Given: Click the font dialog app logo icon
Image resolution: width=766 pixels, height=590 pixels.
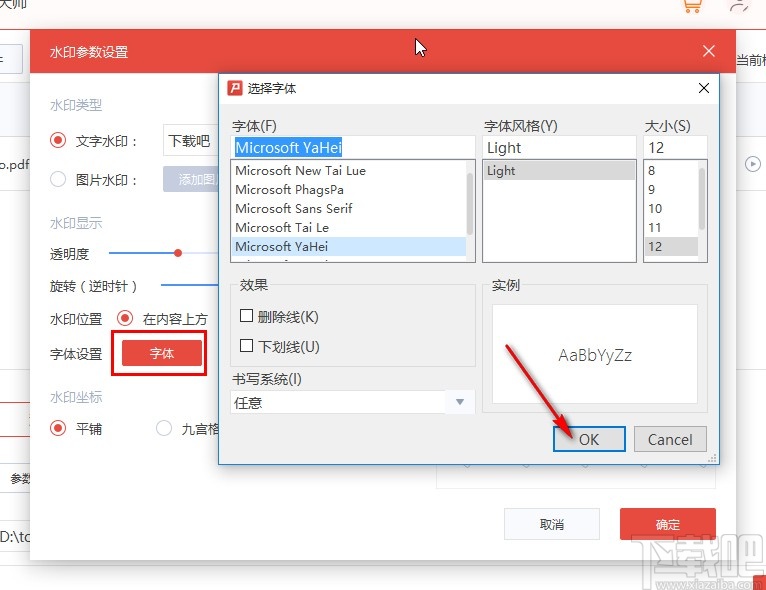Looking at the screenshot, I should tap(235, 88).
